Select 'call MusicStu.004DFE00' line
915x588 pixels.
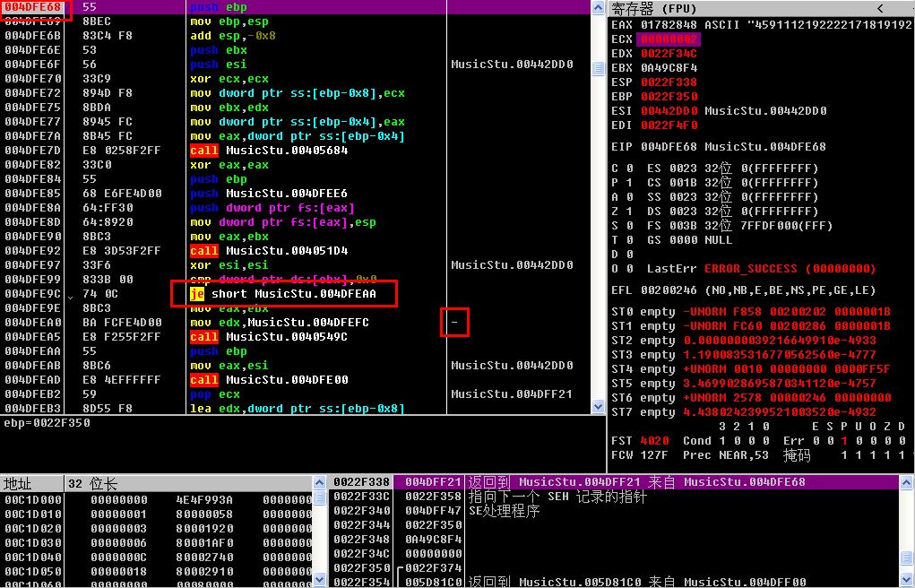(269, 380)
